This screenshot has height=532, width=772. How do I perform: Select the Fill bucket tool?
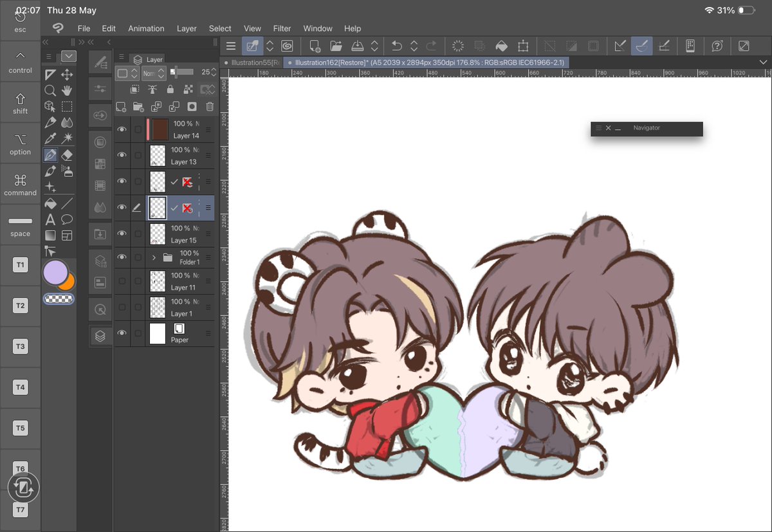[50, 203]
